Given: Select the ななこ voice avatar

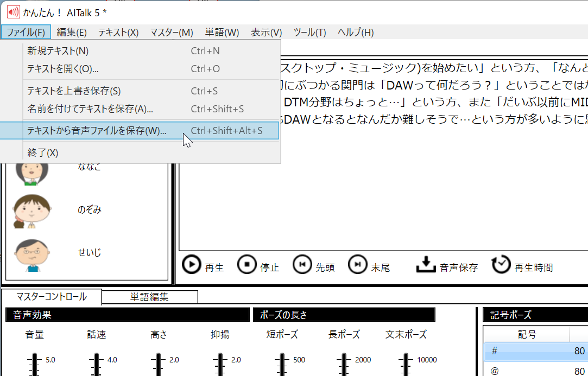Looking at the screenshot, I should pos(32,174).
